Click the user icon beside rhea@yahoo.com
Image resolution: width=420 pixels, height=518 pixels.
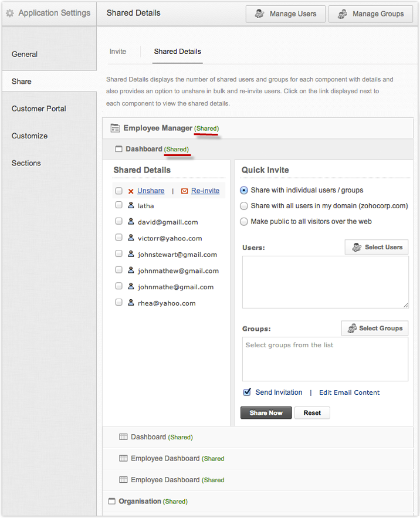(131, 303)
